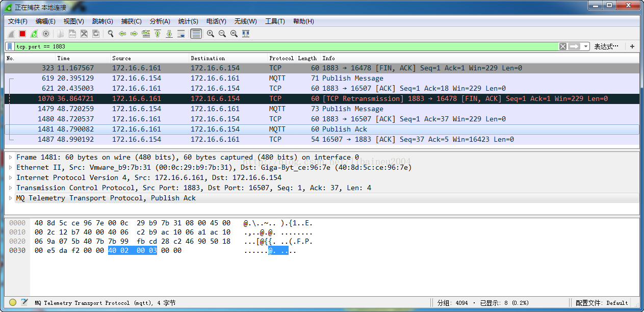This screenshot has width=644, height=312.
Task: Sort packets by the No. column header
Action: 30,58
